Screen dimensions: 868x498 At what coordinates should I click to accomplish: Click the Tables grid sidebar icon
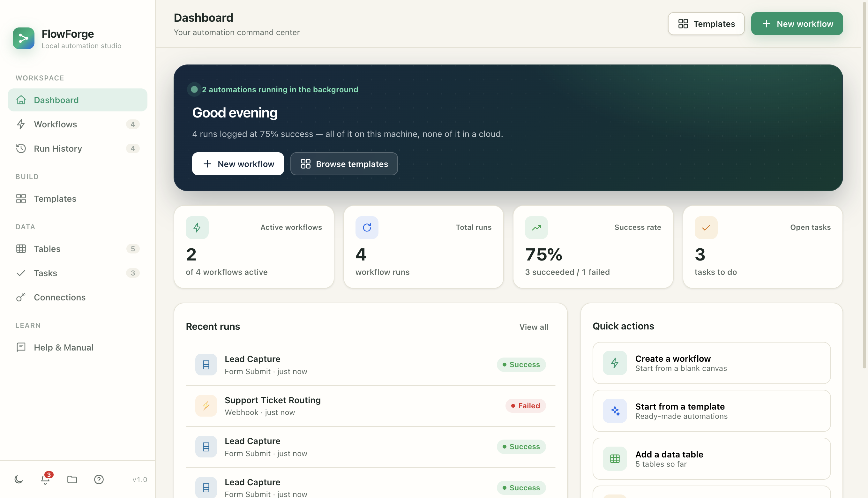(21, 249)
